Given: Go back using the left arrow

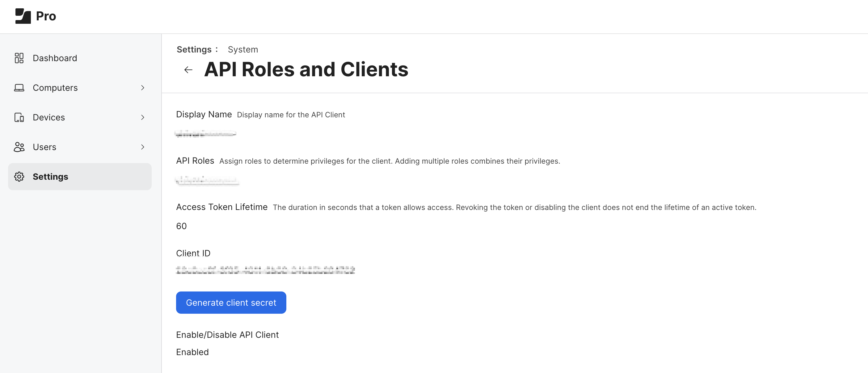Looking at the screenshot, I should [x=188, y=70].
